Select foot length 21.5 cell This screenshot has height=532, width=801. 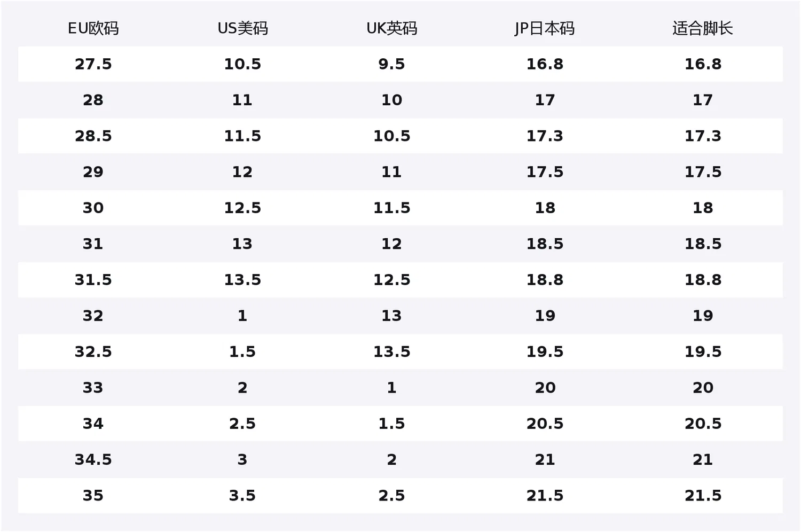[x=703, y=496]
